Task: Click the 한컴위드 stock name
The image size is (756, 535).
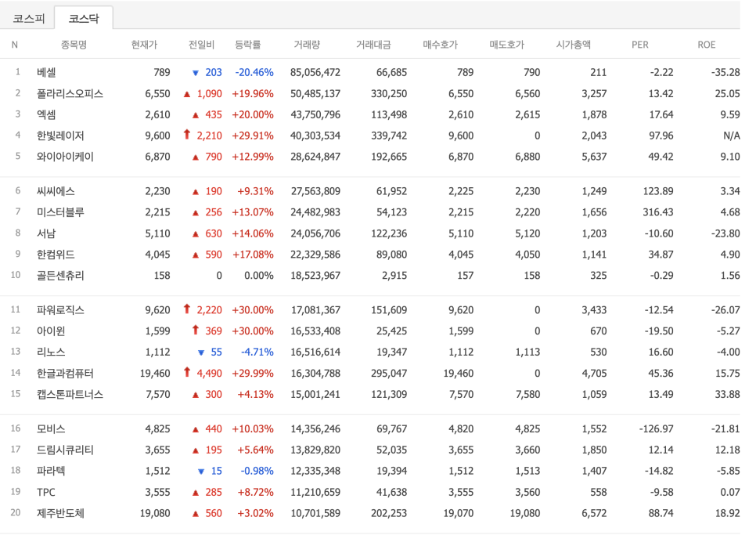Action: pyautogui.click(x=56, y=255)
